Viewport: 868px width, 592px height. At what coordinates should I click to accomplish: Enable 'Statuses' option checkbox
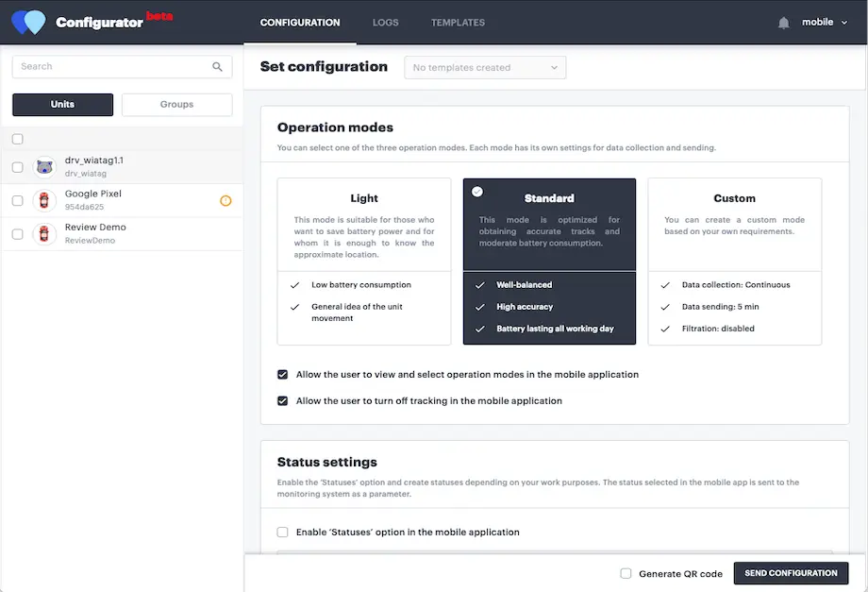click(x=282, y=533)
